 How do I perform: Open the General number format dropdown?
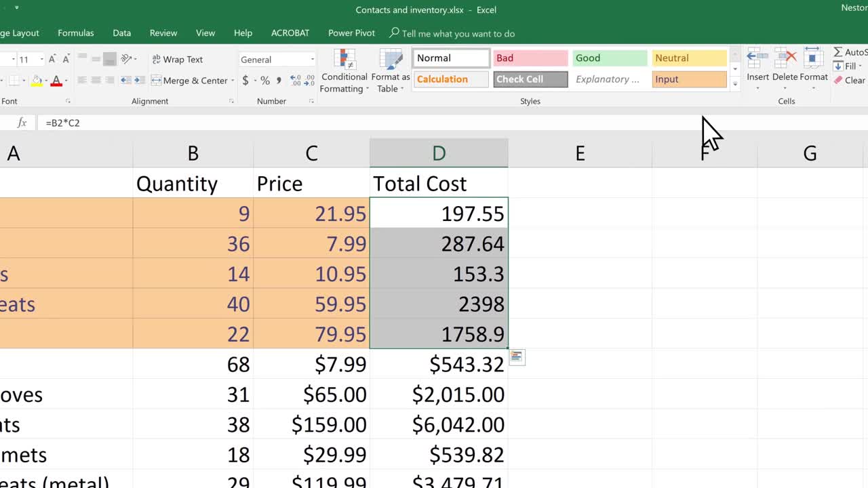[277, 60]
